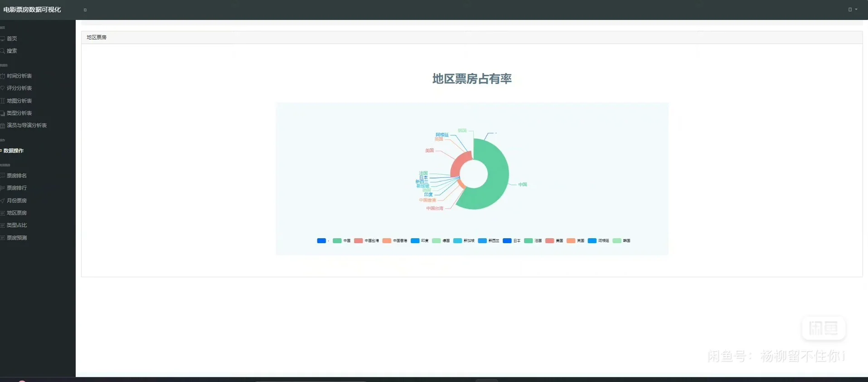Click the 地区票房占有率 chart title

coord(472,79)
